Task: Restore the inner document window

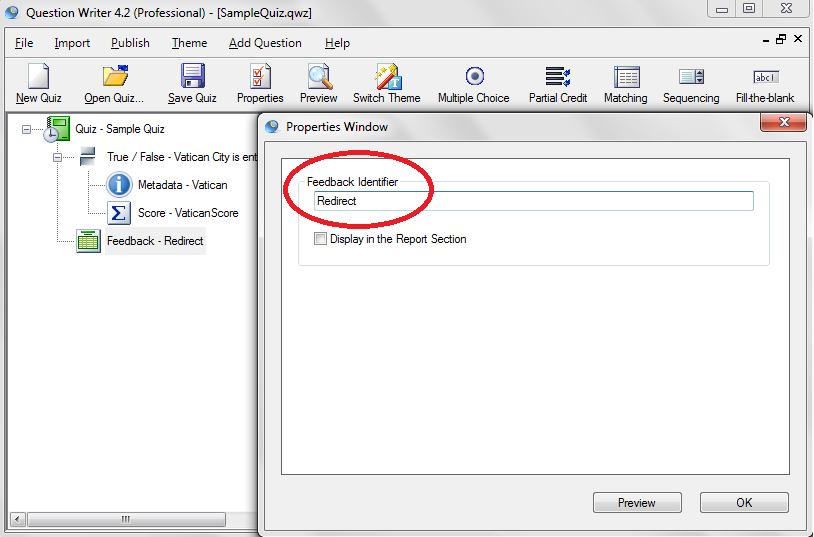Action: (781, 39)
